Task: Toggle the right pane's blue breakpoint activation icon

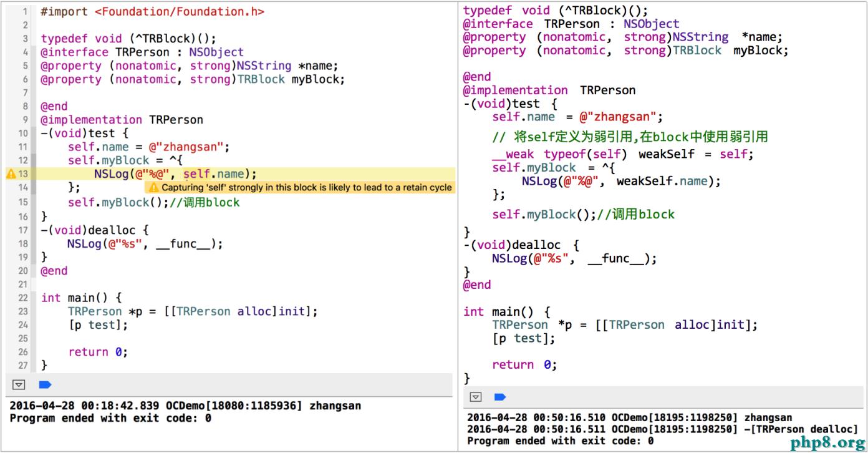Action: coord(500,397)
